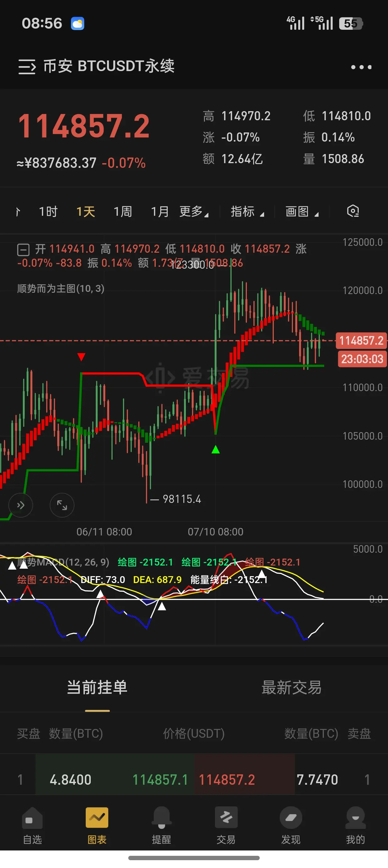Collapse the OHLC info box icon
Screen dimensions: 388x868
tap(23, 250)
